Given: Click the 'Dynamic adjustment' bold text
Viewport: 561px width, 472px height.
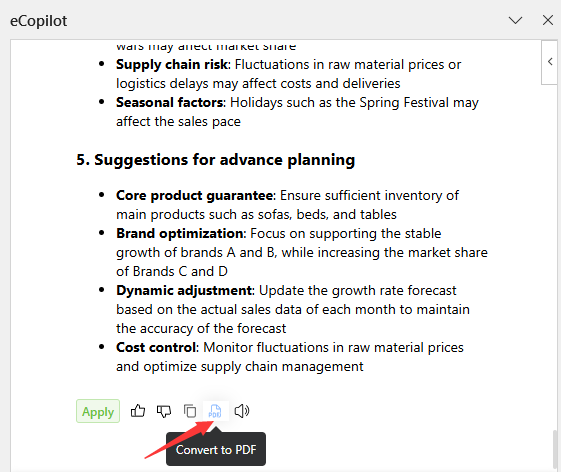Looking at the screenshot, I should [x=184, y=291].
